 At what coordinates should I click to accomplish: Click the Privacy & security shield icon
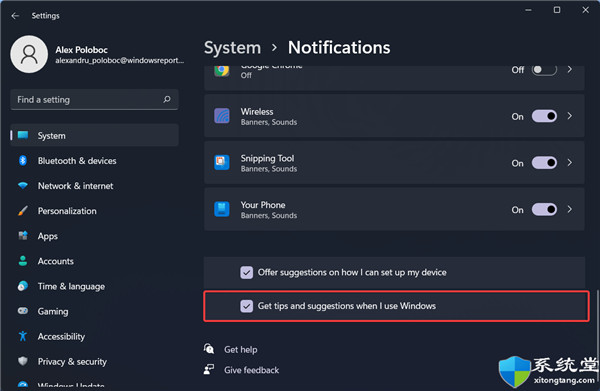23,361
